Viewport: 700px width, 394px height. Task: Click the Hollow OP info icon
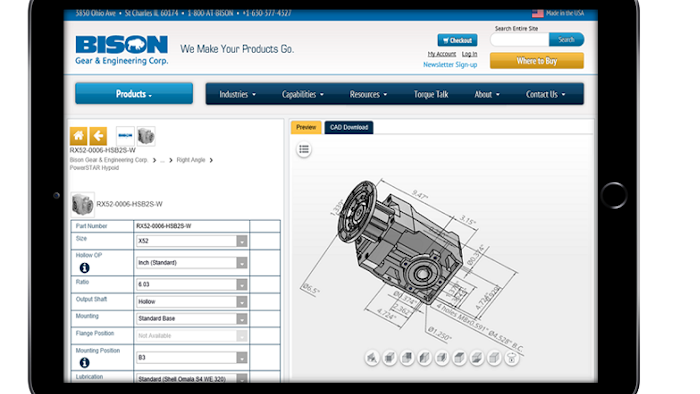click(x=84, y=268)
